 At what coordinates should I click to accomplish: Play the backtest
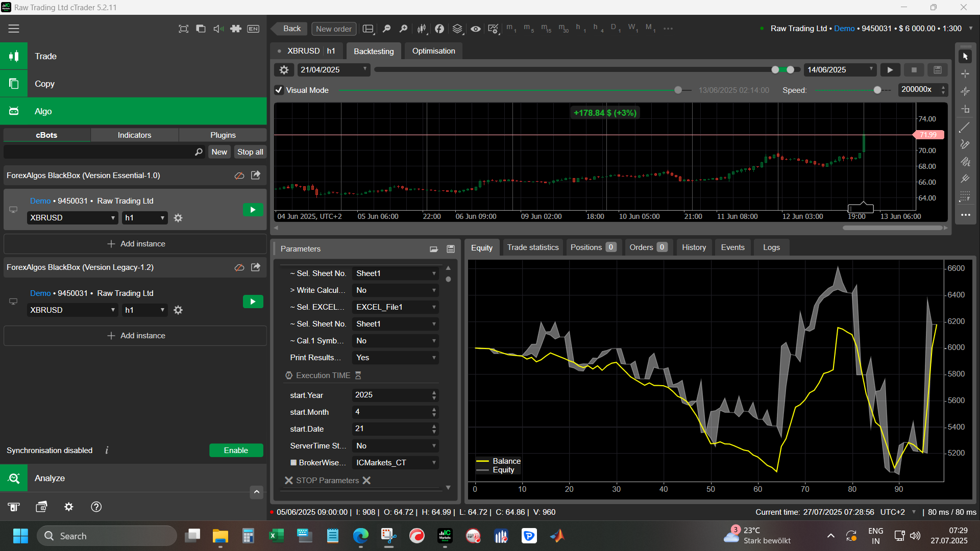click(890, 70)
